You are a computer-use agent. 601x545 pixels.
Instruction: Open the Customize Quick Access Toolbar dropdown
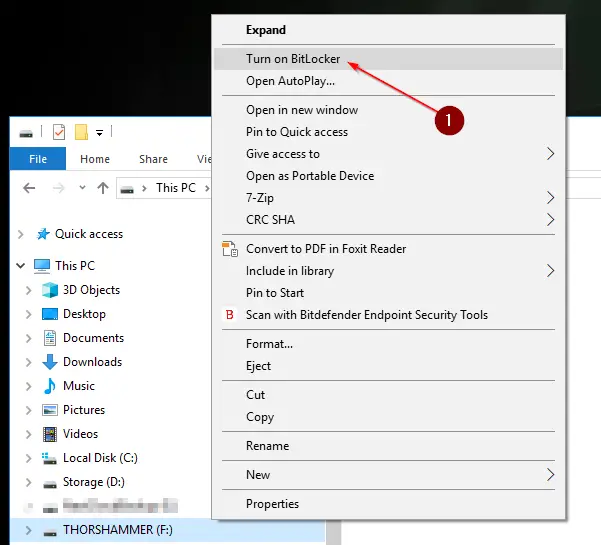click(99, 133)
